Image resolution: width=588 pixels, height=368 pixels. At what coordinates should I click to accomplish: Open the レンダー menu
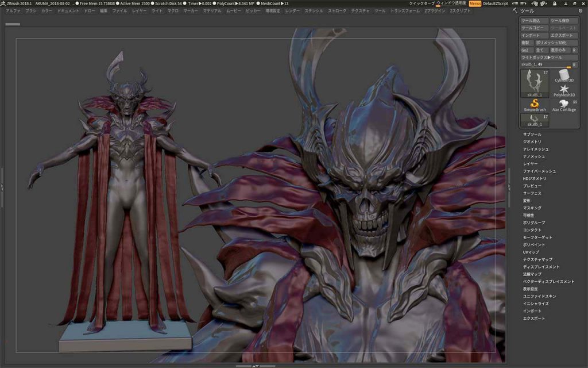coord(292,11)
